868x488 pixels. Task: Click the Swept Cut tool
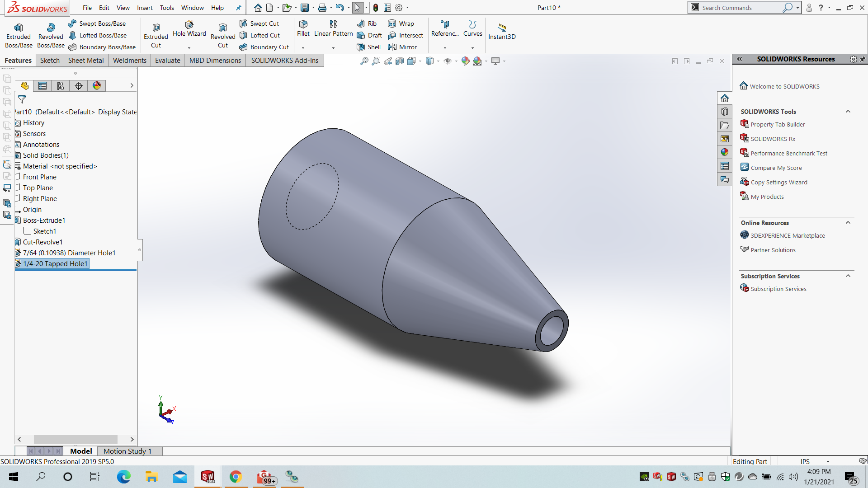(259, 23)
